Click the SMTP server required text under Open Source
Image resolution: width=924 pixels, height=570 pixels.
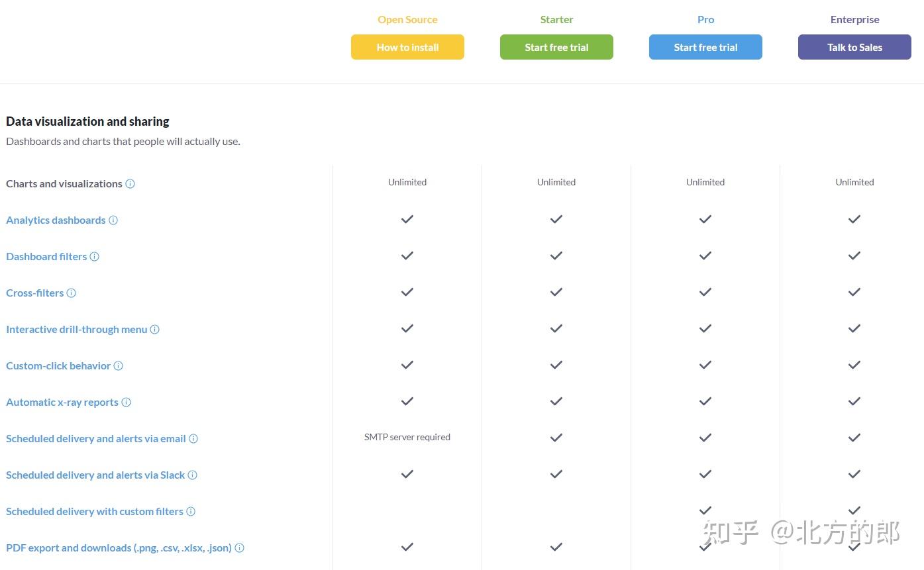[407, 437]
